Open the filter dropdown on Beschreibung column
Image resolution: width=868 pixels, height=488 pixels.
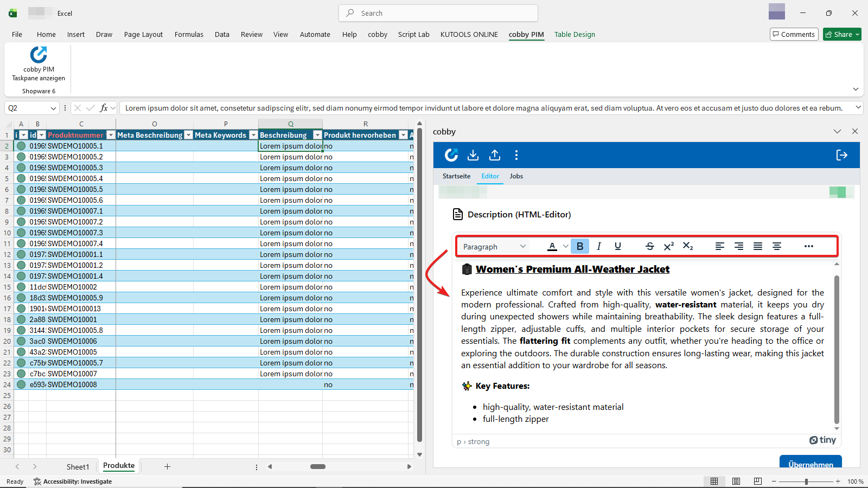point(317,135)
